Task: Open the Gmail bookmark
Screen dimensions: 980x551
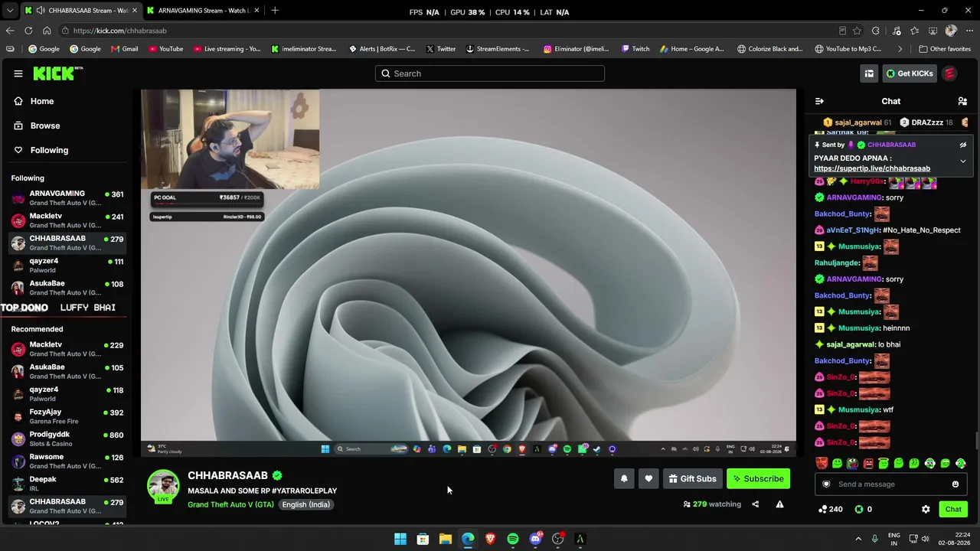Action: click(x=124, y=49)
